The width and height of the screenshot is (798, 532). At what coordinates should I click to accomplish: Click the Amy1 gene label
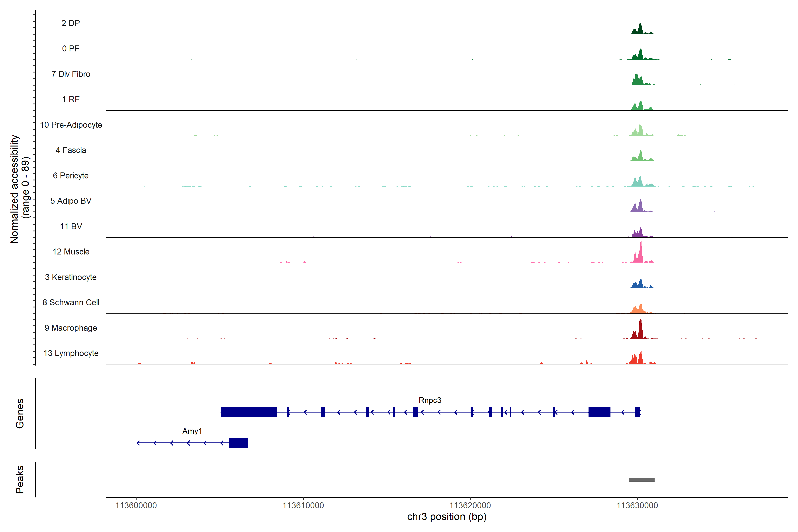point(192,431)
